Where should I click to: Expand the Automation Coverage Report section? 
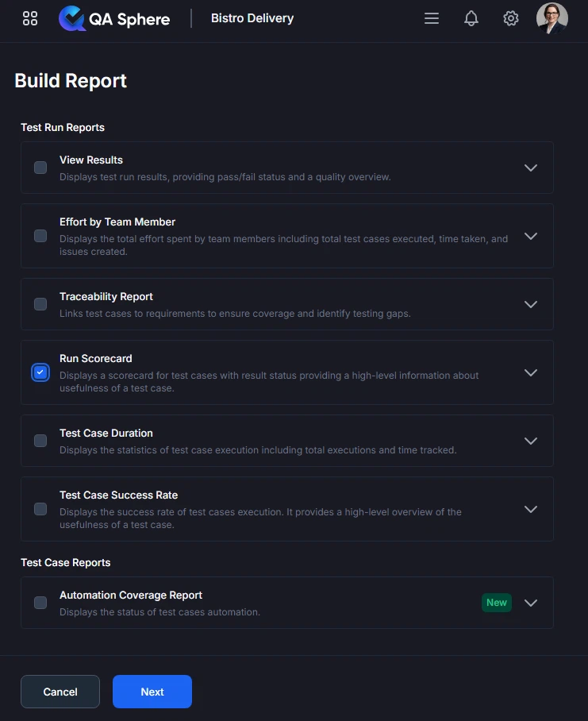[x=530, y=602]
